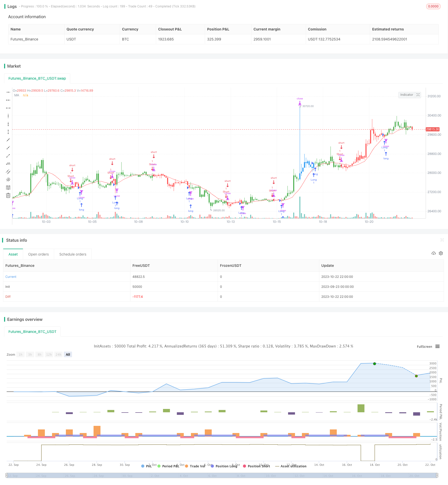Select the triple parallel lines tool
448x485 pixels.
(x=8, y=180)
